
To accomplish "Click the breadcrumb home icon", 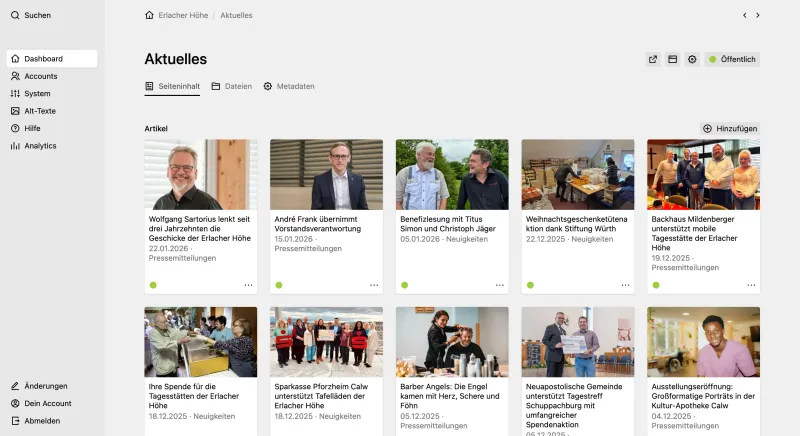I will click(x=149, y=15).
